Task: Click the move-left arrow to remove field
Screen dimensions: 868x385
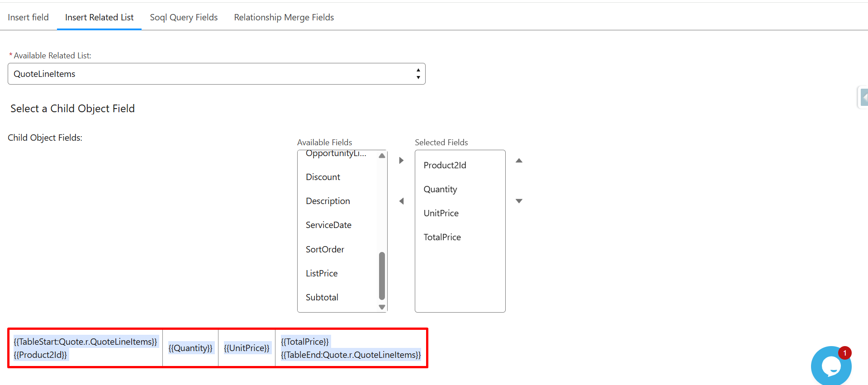Action: [x=401, y=201]
